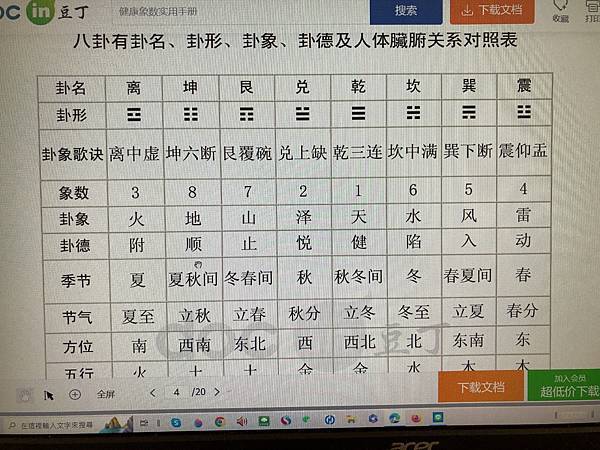Screen dimensions: 600x450
Task: Click the 春分 cell in 节气 row
Action: tap(523, 311)
